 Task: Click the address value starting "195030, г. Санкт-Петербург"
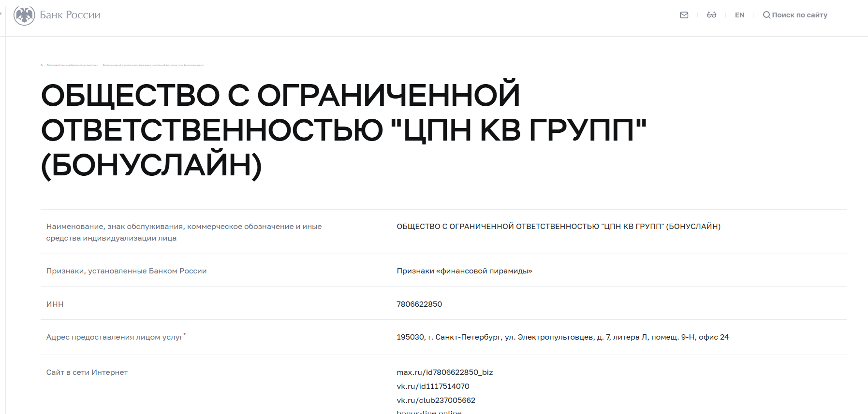coord(562,337)
